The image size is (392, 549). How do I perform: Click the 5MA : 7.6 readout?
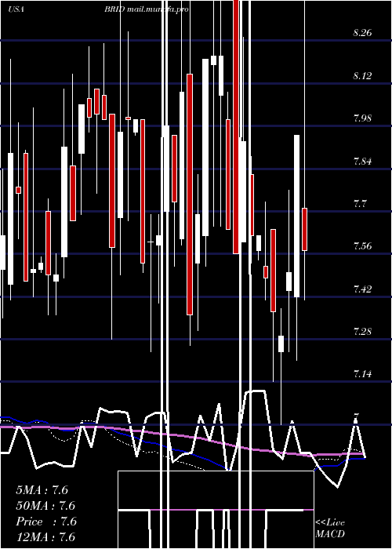tap(42, 490)
